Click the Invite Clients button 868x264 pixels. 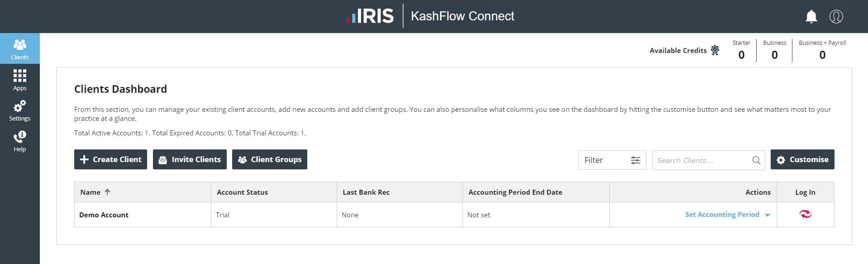point(190,159)
